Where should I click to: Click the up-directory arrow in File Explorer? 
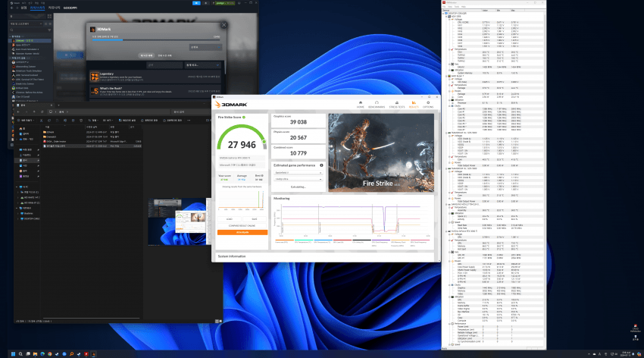click(34, 111)
